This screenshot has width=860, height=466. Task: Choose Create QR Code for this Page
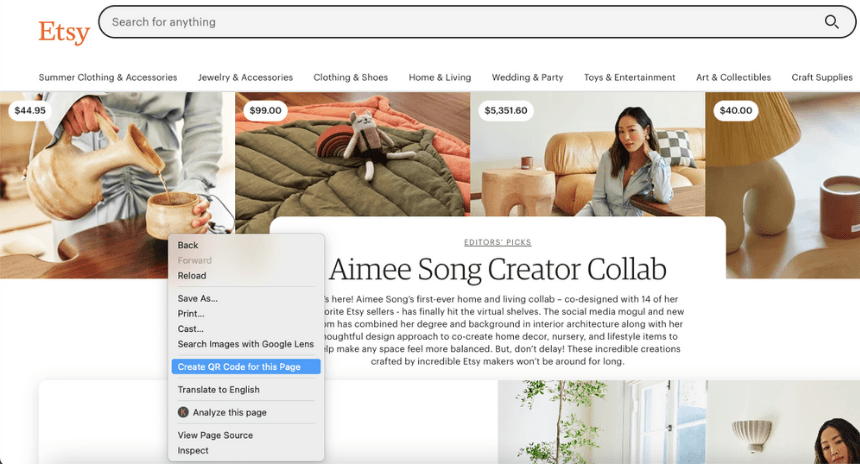coord(246,367)
